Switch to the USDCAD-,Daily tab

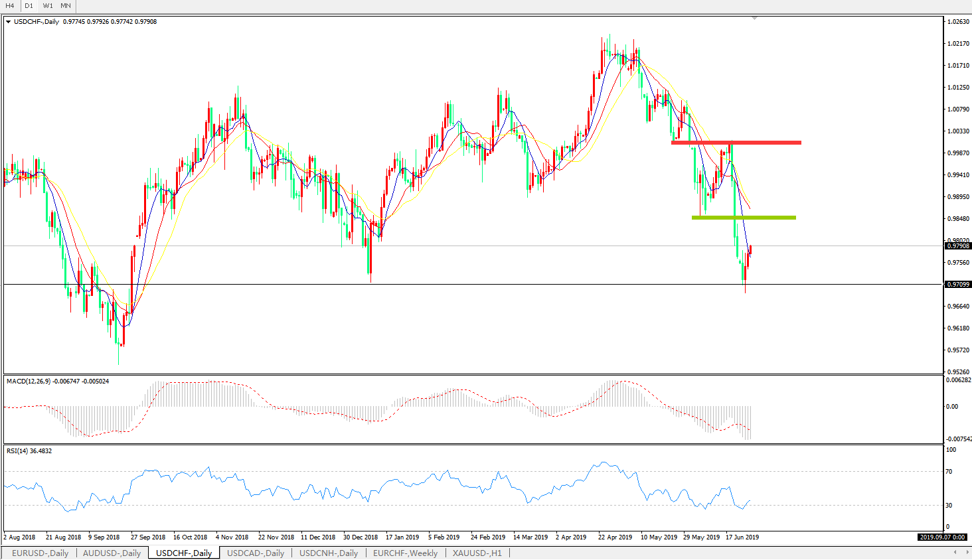255,553
